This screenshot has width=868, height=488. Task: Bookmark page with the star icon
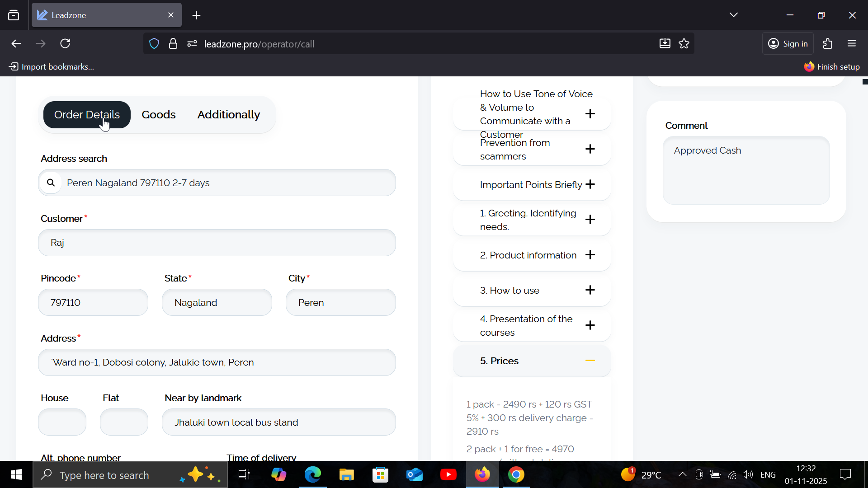(x=684, y=44)
